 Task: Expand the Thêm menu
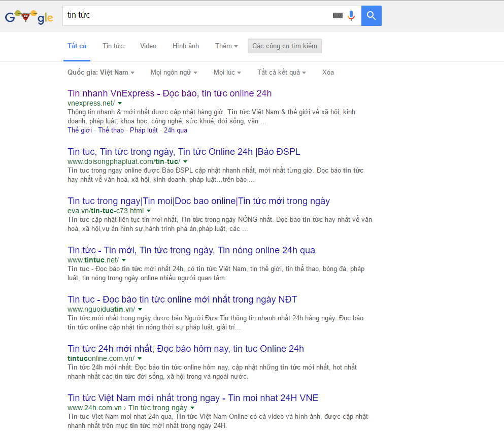(x=226, y=46)
